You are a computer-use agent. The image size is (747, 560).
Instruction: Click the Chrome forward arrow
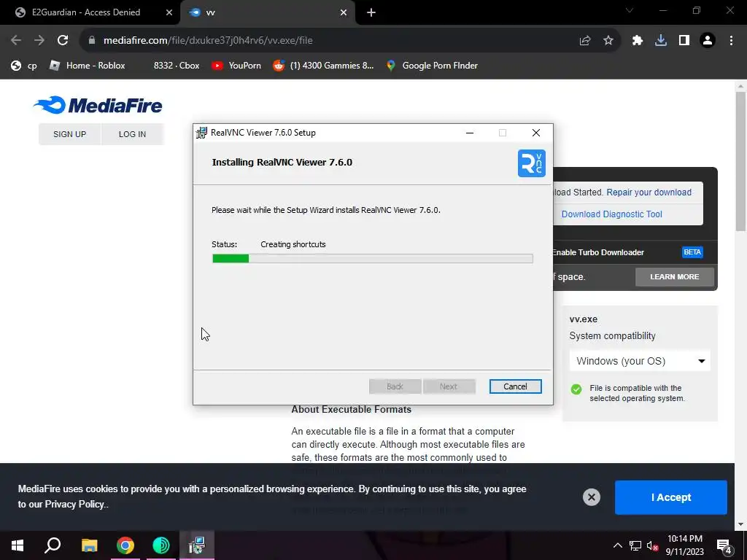[39, 41]
